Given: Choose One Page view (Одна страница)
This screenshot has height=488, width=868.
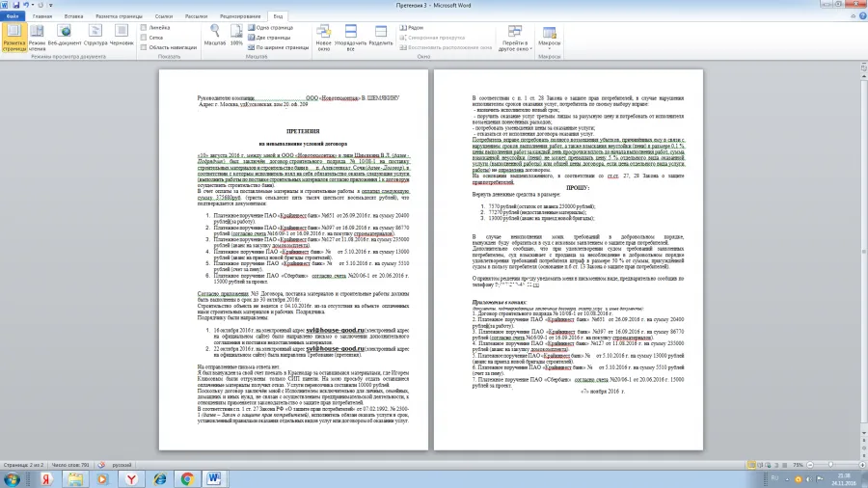Looking at the screenshot, I should click(271, 28).
